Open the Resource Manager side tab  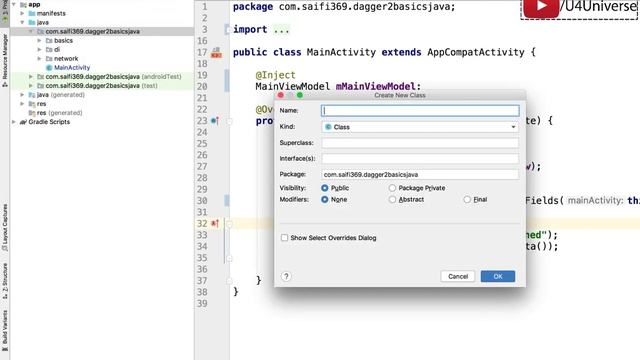coord(5,60)
